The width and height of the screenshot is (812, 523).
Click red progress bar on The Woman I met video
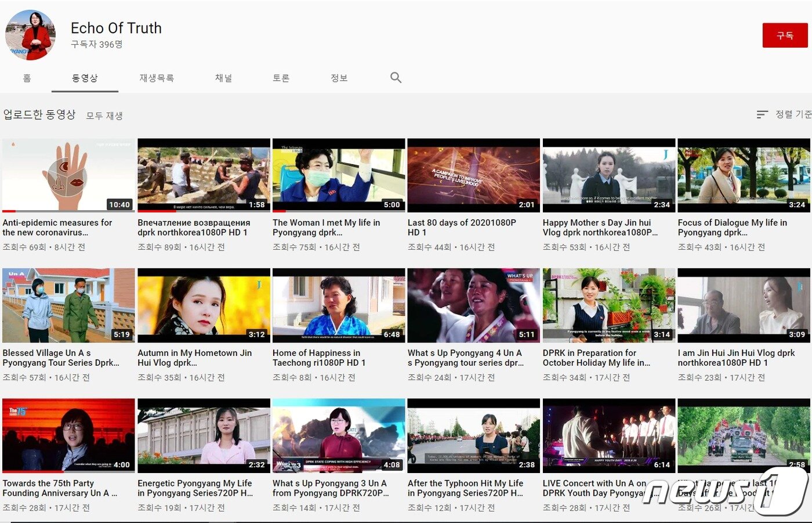[x=279, y=211]
